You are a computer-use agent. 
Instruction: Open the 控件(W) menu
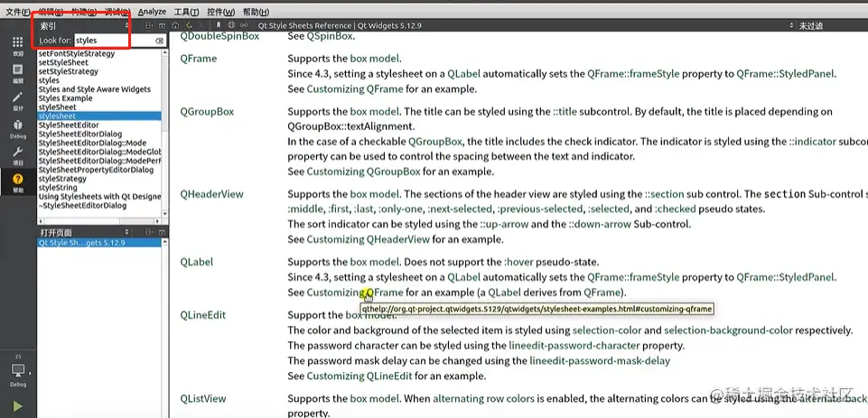pos(221,12)
